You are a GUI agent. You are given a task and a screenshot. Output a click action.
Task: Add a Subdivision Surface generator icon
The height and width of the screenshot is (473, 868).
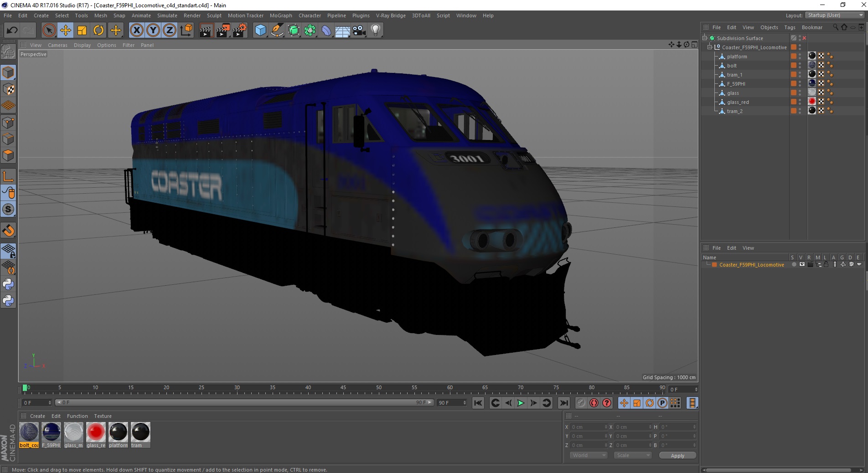click(294, 31)
